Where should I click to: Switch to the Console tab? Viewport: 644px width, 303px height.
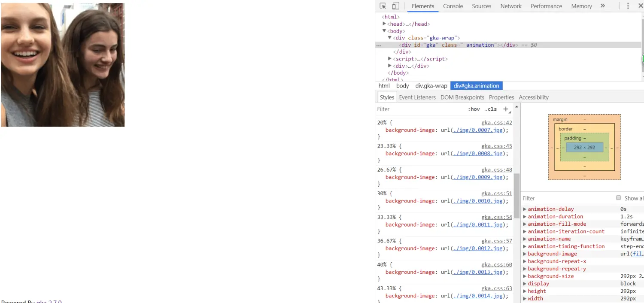pyautogui.click(x=453, y=6)
